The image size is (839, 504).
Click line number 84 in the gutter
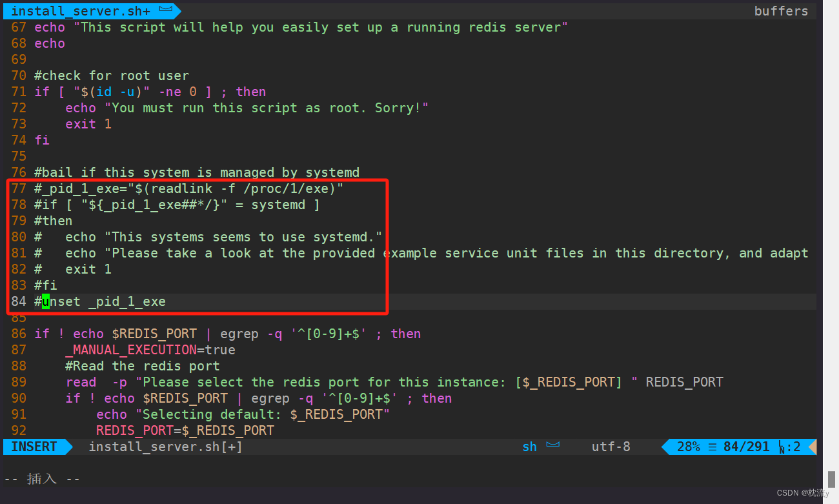[18, 301]
